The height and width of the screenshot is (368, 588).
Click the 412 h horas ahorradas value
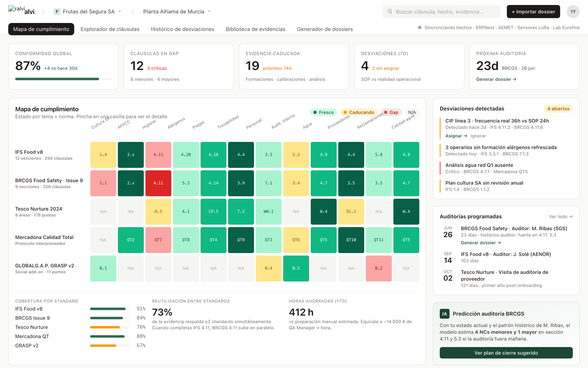(301, 312)
